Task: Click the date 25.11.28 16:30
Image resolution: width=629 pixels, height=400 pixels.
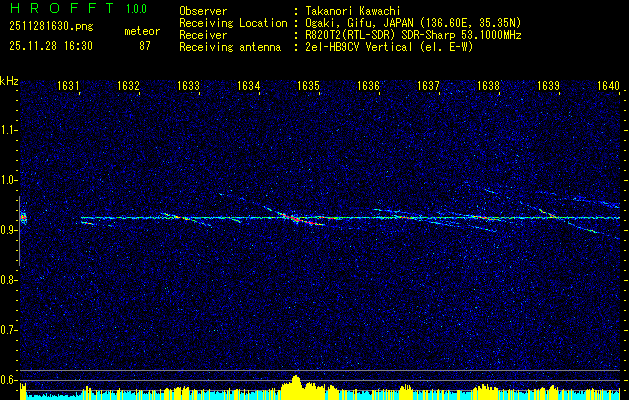Action: tap(51, 46)
